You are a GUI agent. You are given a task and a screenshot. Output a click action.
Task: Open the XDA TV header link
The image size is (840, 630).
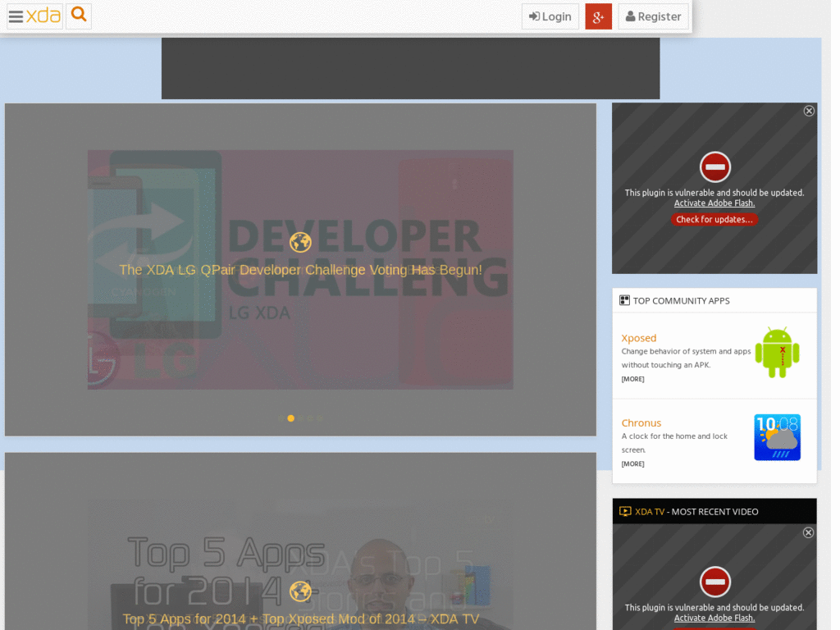tap(650, 512)
